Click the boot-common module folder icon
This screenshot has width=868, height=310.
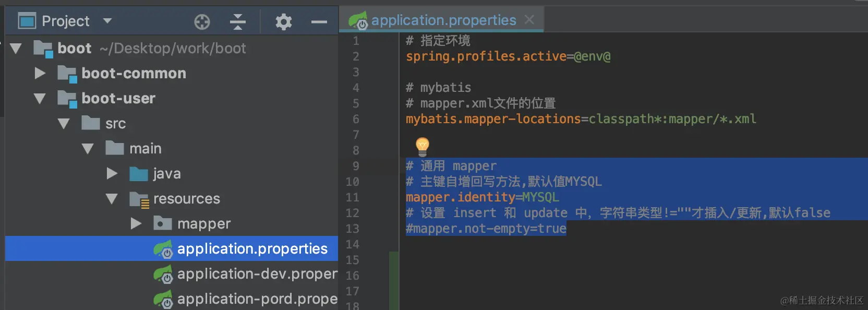(x=67, y=74)
